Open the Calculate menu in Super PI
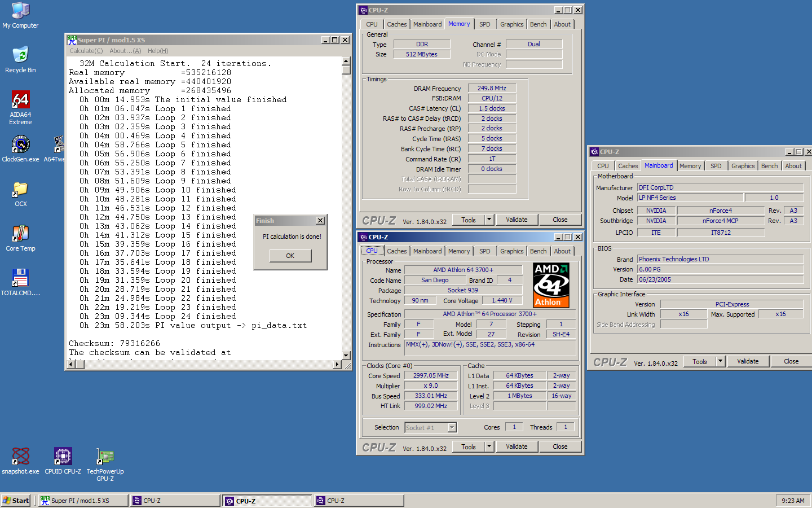The image size is (812, 508). click(86, 51)
